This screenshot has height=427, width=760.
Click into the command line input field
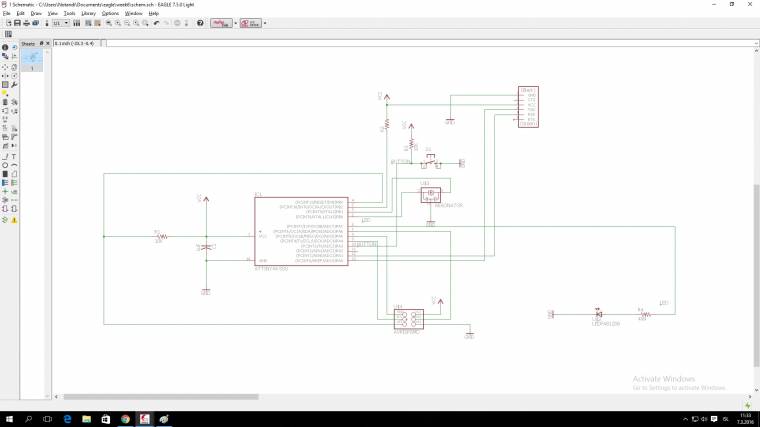[x=431, y=43]
